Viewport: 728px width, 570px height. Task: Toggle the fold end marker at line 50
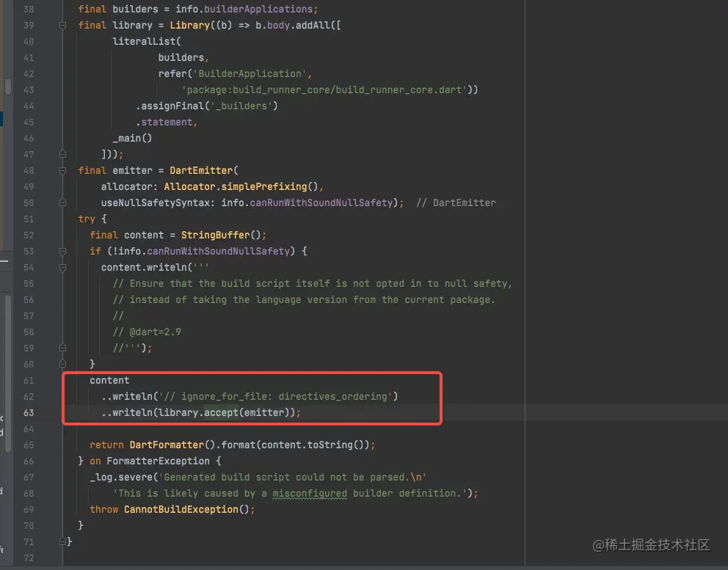[62, 203]
